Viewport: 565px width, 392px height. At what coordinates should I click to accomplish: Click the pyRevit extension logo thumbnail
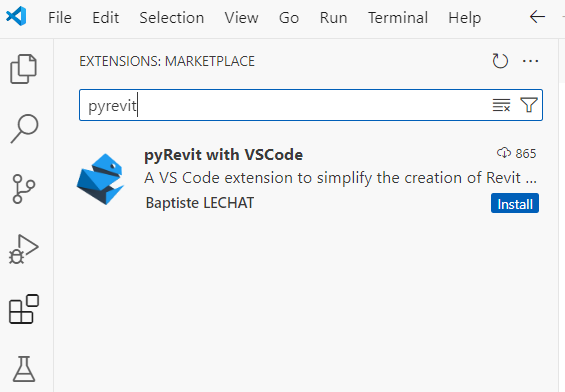pyautogui.click(x=101, y=179)
